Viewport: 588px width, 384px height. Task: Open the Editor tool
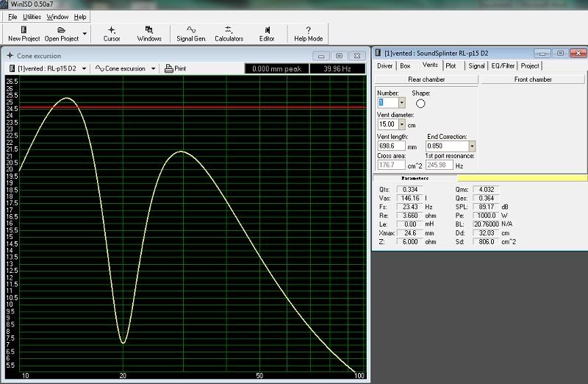click(267, 33)
